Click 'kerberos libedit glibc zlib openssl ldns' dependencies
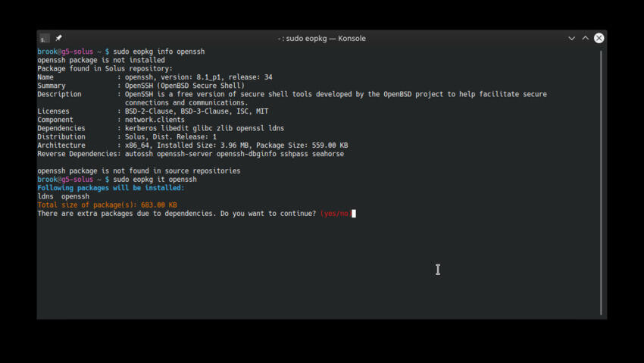 pyautogui.click(x=205, y=129)
